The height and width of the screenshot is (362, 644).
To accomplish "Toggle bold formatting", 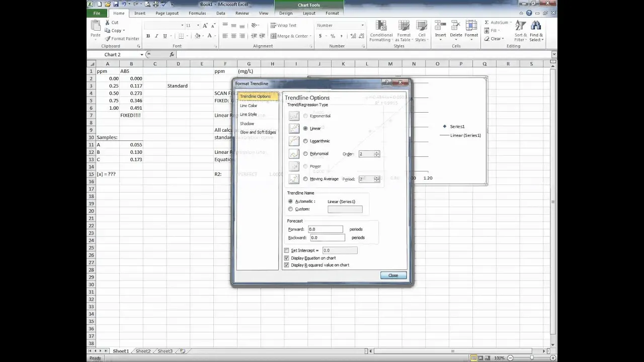I will pyautogui.click(x=148, y=36).
